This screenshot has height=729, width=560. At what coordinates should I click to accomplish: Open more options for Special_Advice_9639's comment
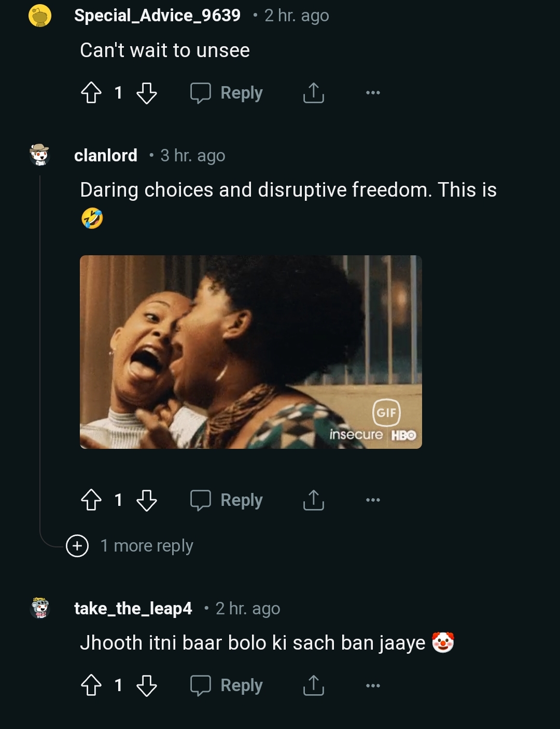click(373, 93)
